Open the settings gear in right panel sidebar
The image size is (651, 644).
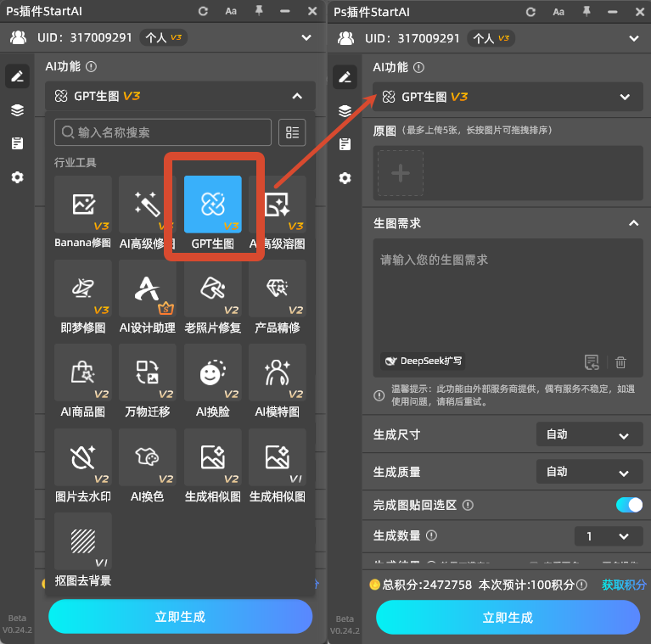(345, 178)
